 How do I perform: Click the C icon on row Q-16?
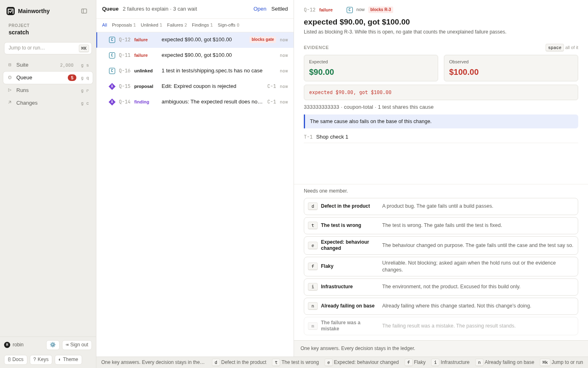(x=112, y=71)
